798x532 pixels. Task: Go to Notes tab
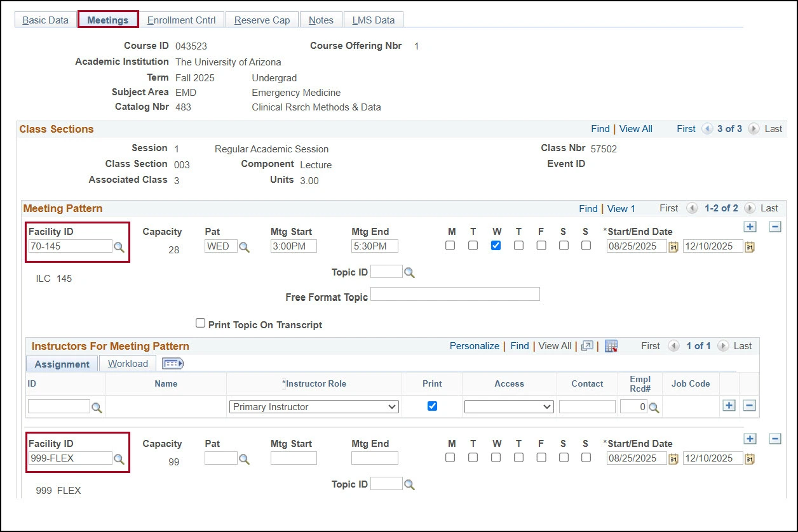(321, 20)
